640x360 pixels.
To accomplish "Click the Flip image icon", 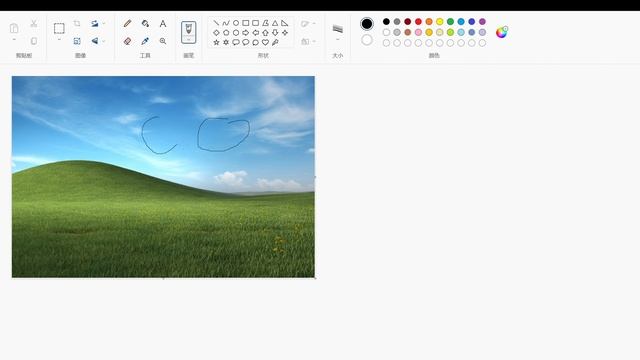I will click(95, 41).
